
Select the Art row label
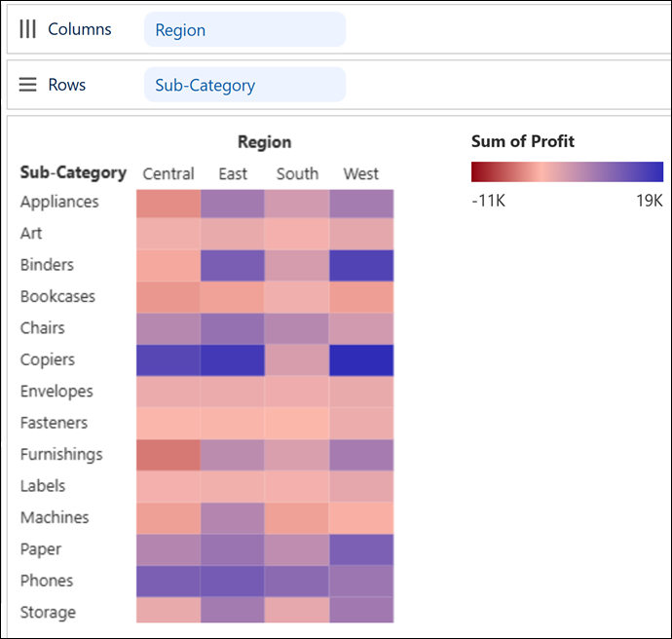click(x=31, y=234)
